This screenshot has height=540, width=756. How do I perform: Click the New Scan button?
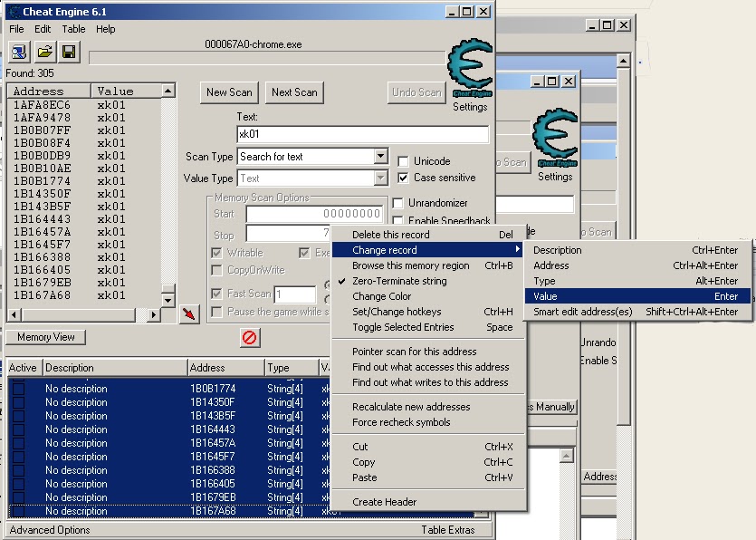click(229, 92)
